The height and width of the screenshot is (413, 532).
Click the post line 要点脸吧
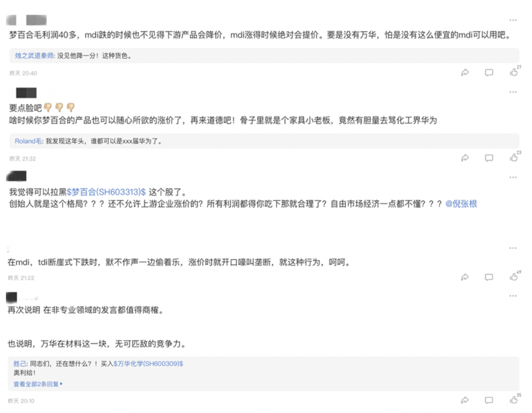click(x=25, y=108)
